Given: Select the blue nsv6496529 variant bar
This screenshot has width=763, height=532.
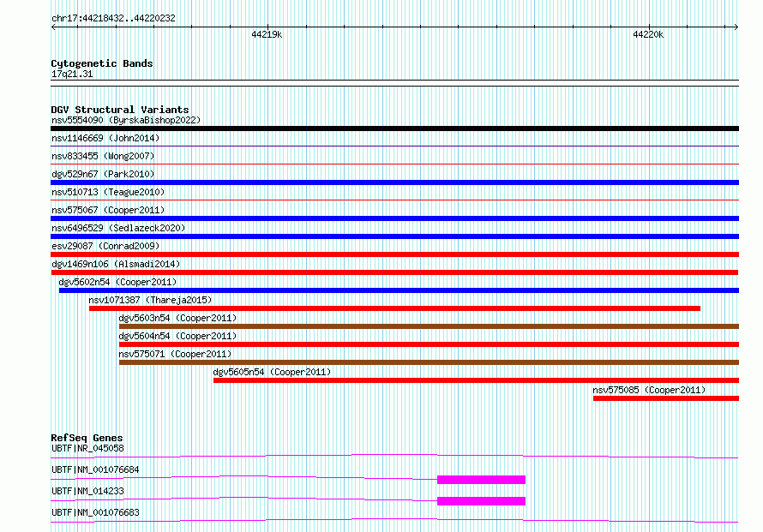Looking at the screenshot, I should pos(394,236).
